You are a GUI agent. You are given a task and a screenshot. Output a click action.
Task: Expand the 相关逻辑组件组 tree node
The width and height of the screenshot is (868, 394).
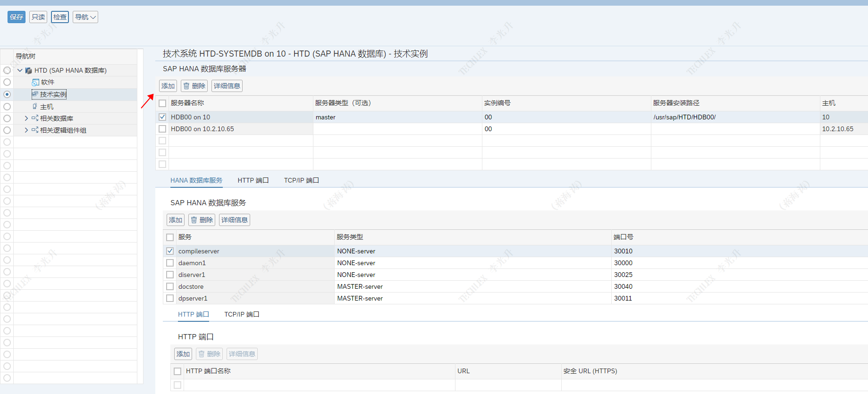tap(26, 130)
